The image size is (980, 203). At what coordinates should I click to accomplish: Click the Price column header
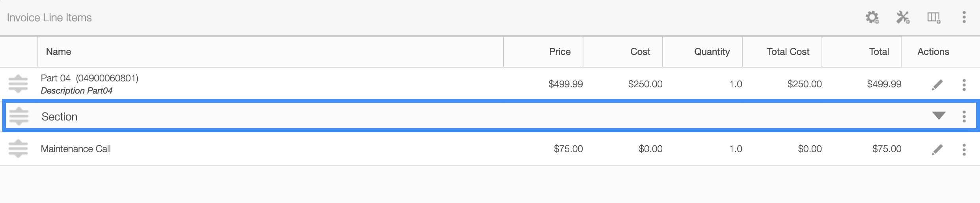click(x=560, y=52)
